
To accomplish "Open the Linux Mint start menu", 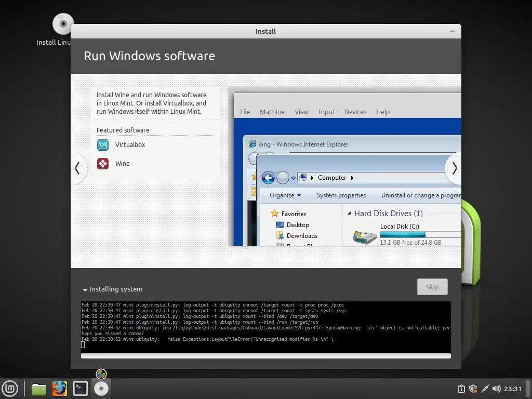I will tap(10, 389).
